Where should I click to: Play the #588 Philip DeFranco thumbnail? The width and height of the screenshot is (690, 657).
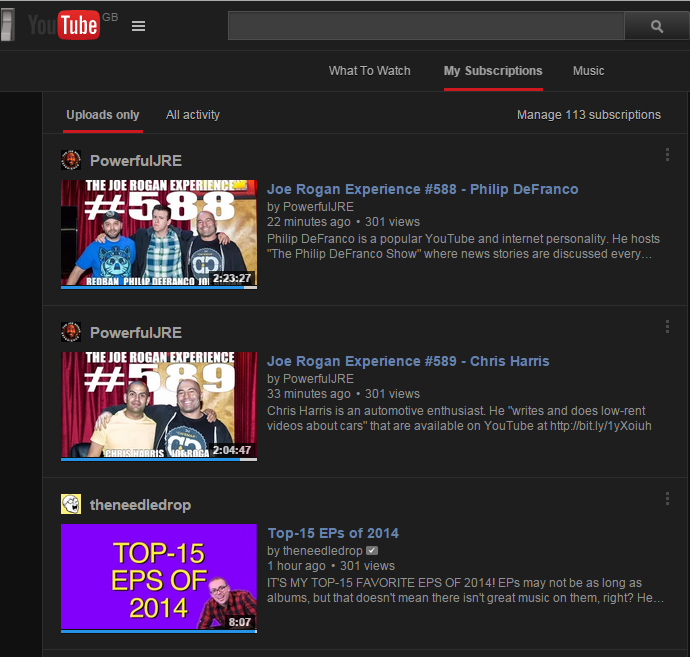click(x=159, y=233)
